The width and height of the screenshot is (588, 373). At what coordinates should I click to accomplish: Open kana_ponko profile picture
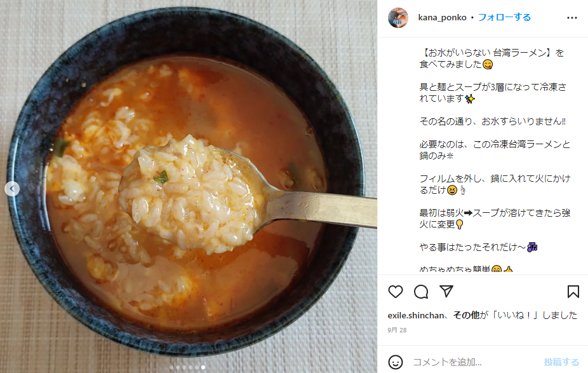coord(398,18)
